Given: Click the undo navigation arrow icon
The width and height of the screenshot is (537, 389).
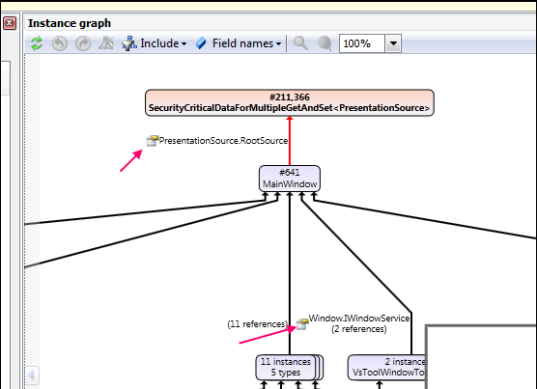Looking at the screenshot, I should pos(60,43).
